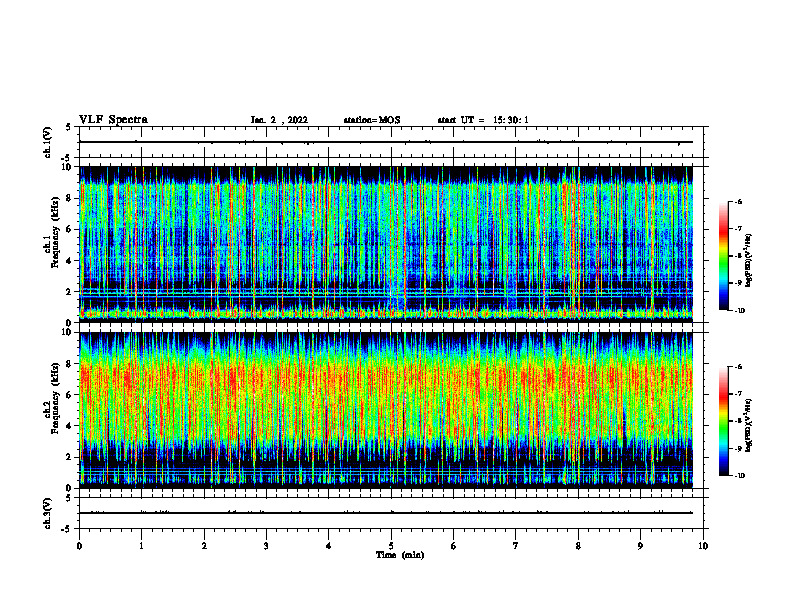792x612 pixels.
Task: Click the ch.2 frequency tick label "4"
Action: [x=69, y=427]
